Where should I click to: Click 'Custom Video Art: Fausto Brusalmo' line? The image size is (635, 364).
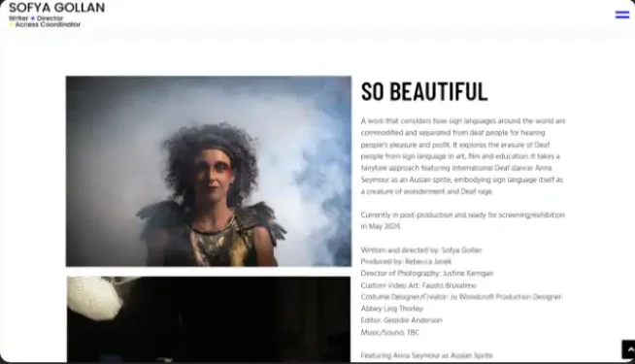point(418,285)
